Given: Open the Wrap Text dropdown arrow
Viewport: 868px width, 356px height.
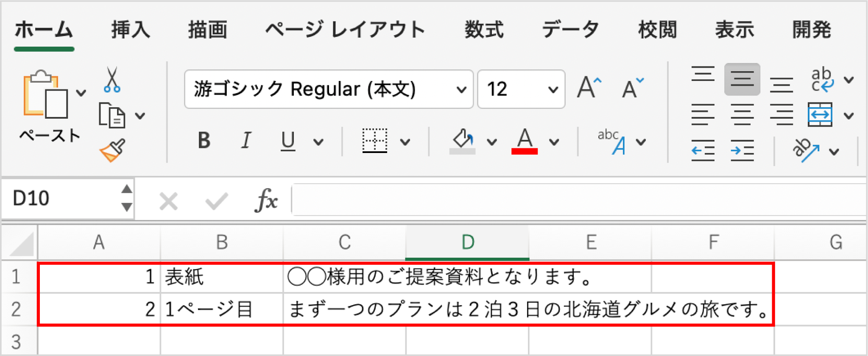Looking at the screenshot, I should click(x=849, y=80).
